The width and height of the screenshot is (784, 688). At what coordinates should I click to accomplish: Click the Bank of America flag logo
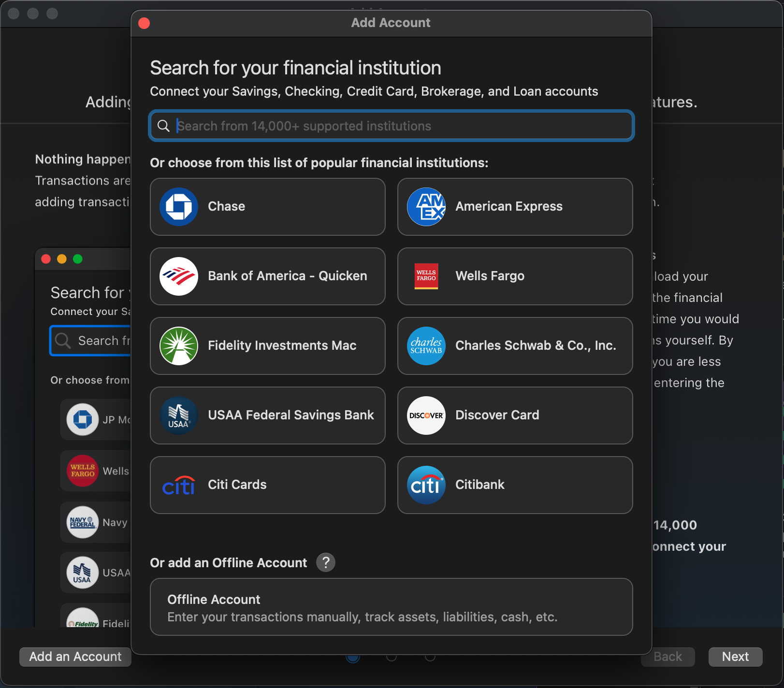pos(179,276)
